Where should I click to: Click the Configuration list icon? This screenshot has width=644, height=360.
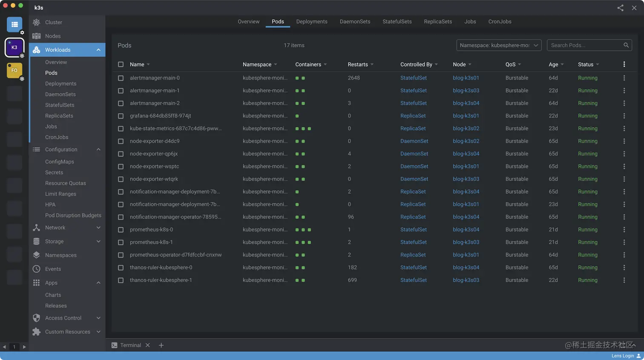point(37,149)
